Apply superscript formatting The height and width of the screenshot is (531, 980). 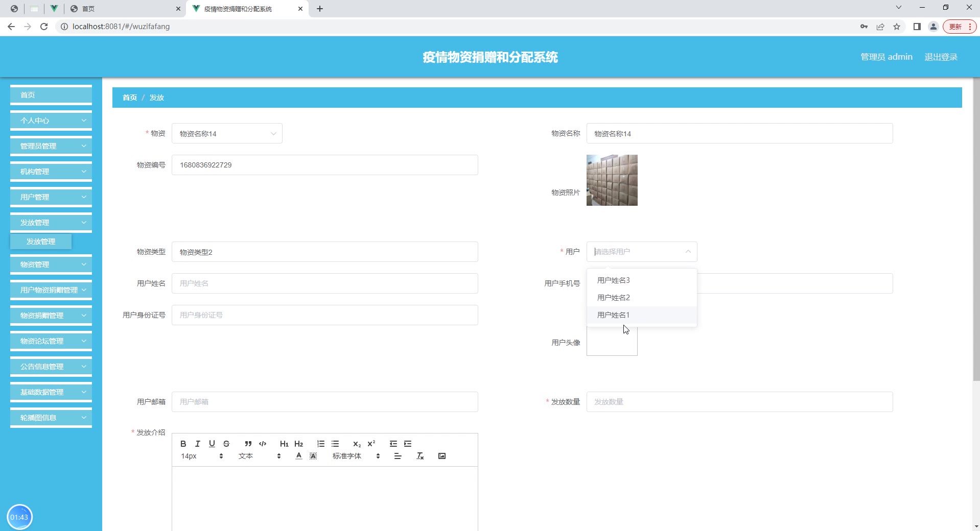[x=371, y=444]
